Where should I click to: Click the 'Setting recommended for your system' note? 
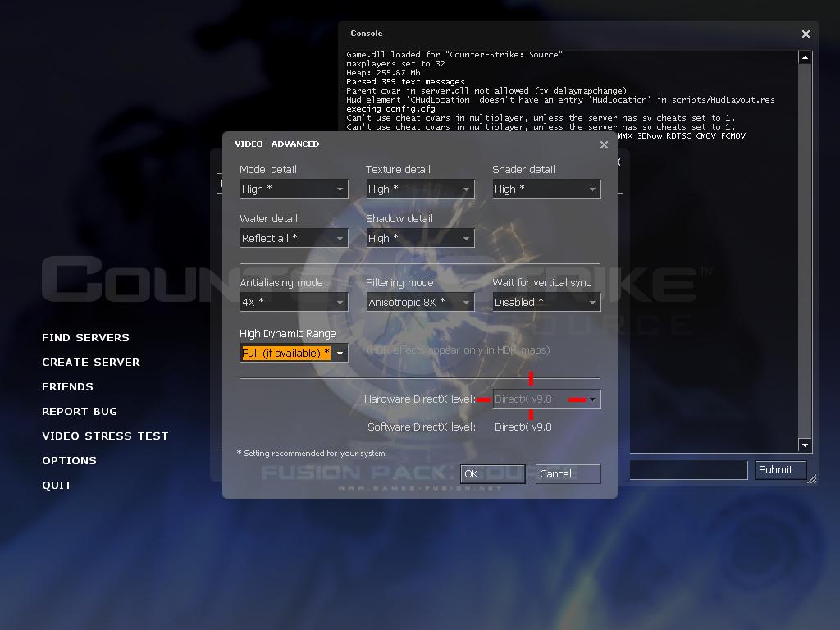[x=311, y=453]
